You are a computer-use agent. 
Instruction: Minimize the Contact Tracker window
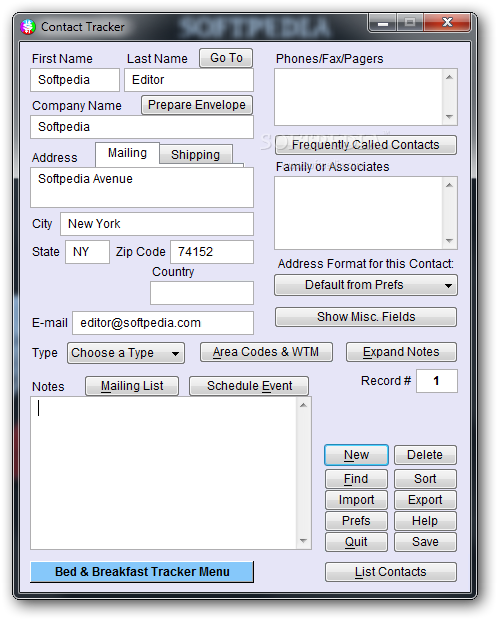383,23
